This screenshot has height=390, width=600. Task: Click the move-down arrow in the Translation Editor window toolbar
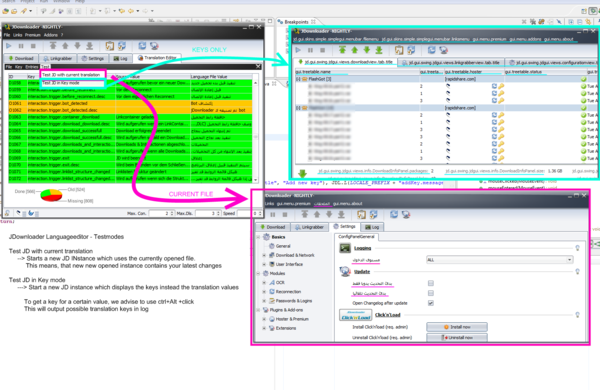(77, 46)
